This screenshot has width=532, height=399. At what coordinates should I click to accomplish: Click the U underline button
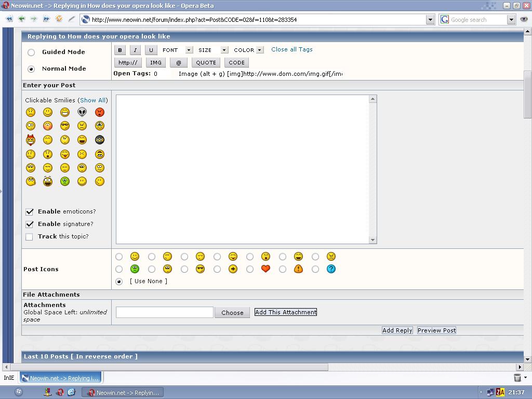151,50
